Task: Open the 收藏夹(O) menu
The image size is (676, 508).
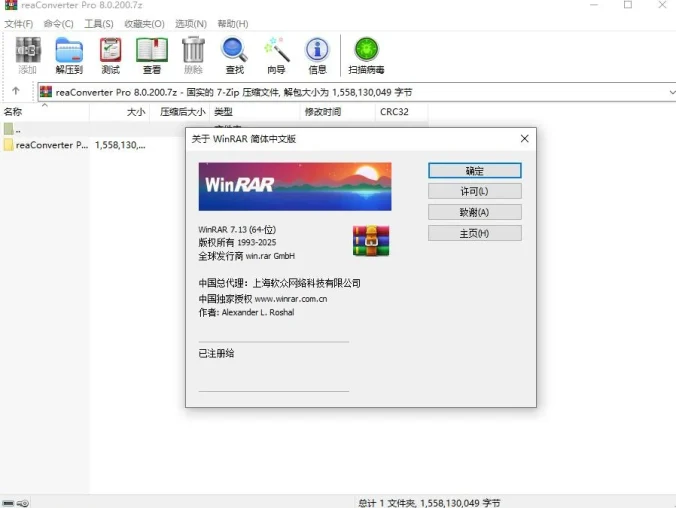Action: tap(144, 24)
